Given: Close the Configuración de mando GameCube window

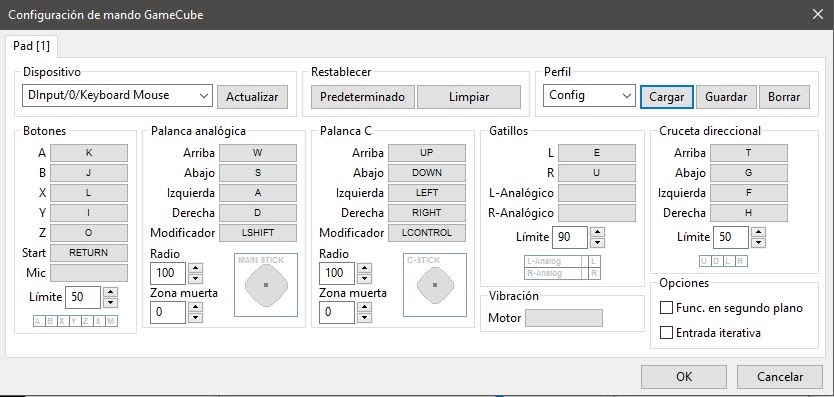Looking at the screenshot, I should pos(818,14).
